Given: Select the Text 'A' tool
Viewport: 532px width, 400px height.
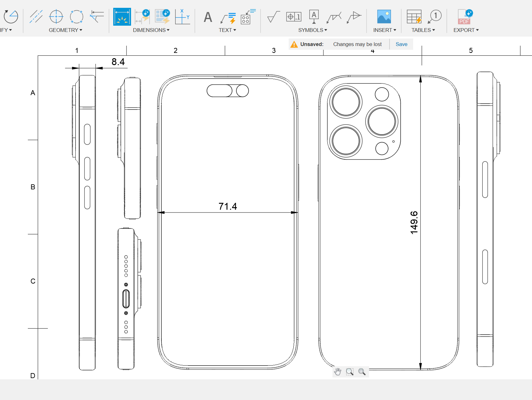Looking at the screenshot, I should pyautogui.click(x=208, y=17).
